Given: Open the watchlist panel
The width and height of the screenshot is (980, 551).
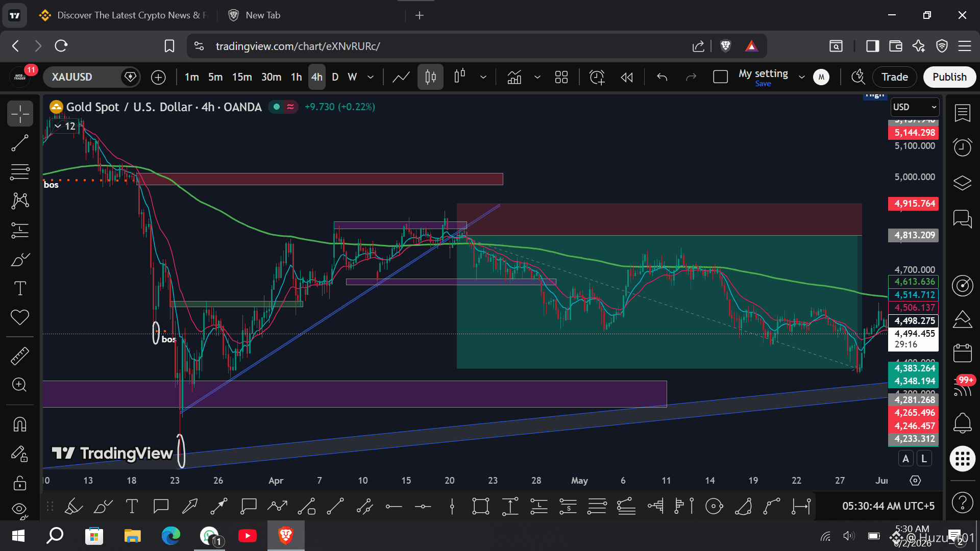Looking at the screenshot, I should [x=962, y=113].
